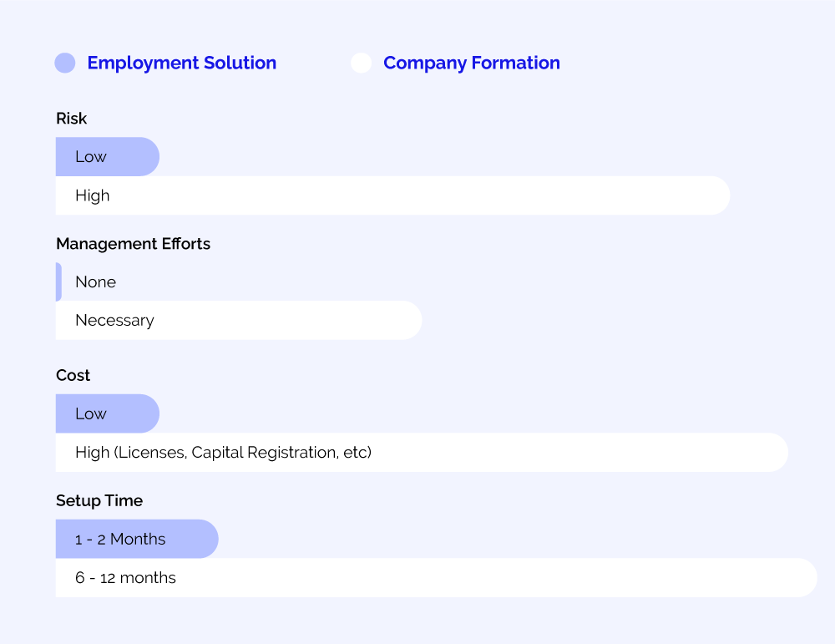The image size is (835, 644).
Task: Click the Setup Time heading
Action: coord(99,500)
